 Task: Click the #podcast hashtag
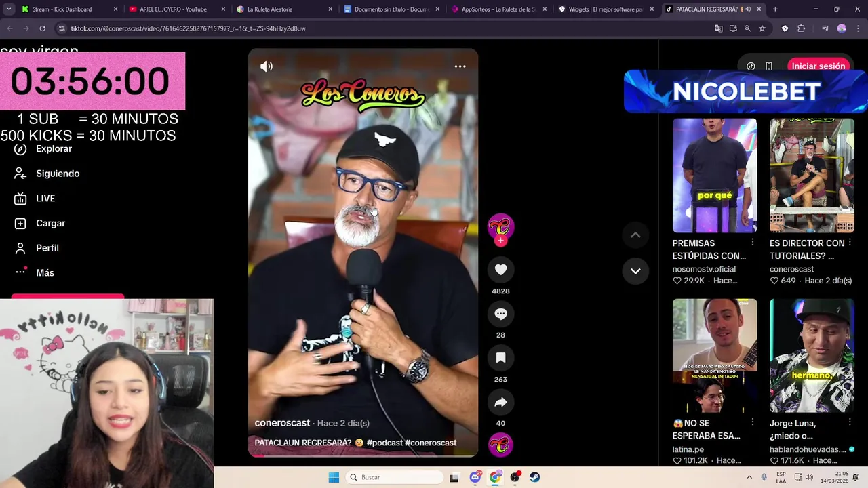click(384, 443)
